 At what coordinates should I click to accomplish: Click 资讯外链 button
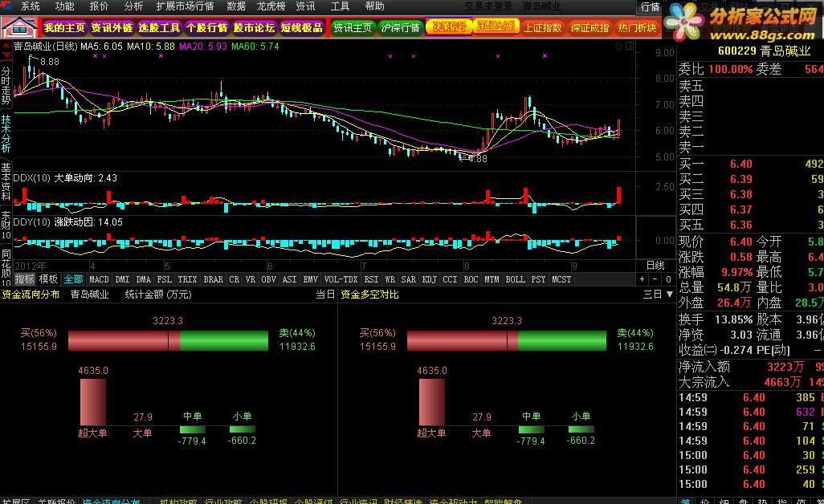point(112,28)
